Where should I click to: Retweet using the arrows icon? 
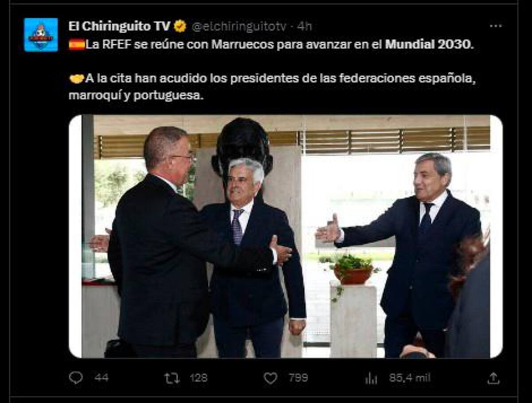[172, 378]
